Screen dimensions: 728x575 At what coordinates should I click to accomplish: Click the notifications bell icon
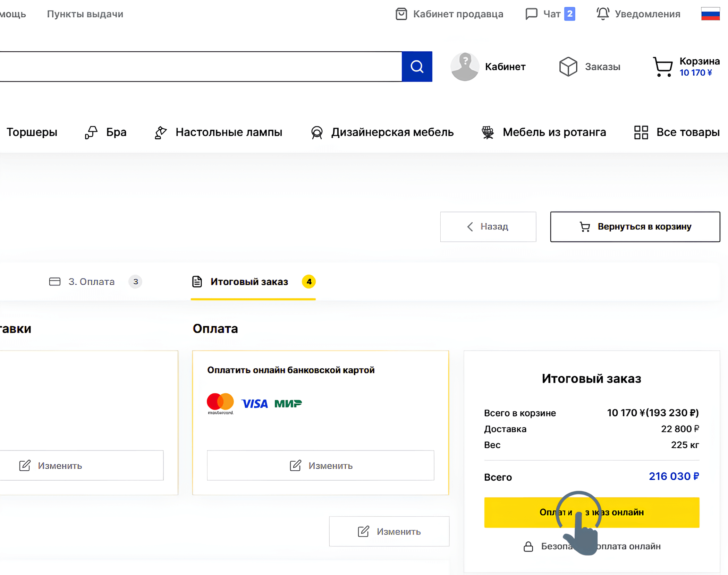tap(603, 14)
